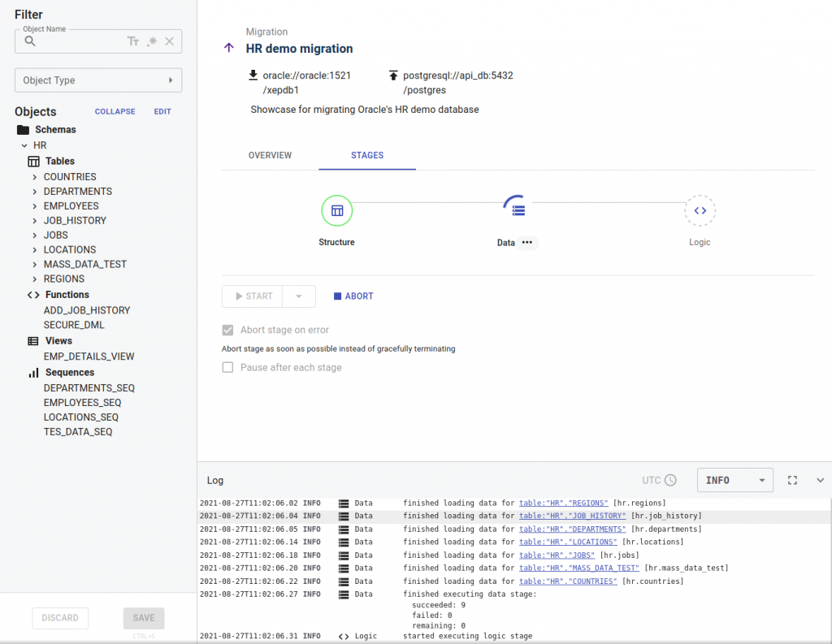Open table "HR"."JOBS" log link
The height and width of the screenshot is (644, 832).
[x=557, y=555]
